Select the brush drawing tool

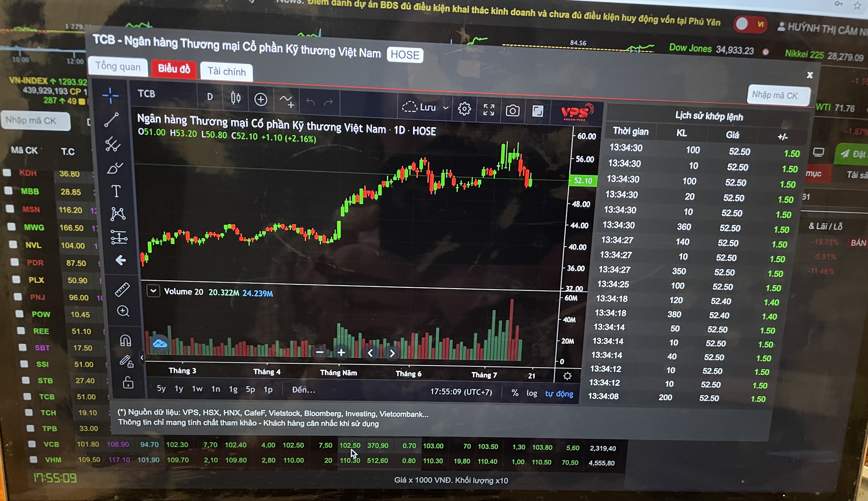coord(115,168)
